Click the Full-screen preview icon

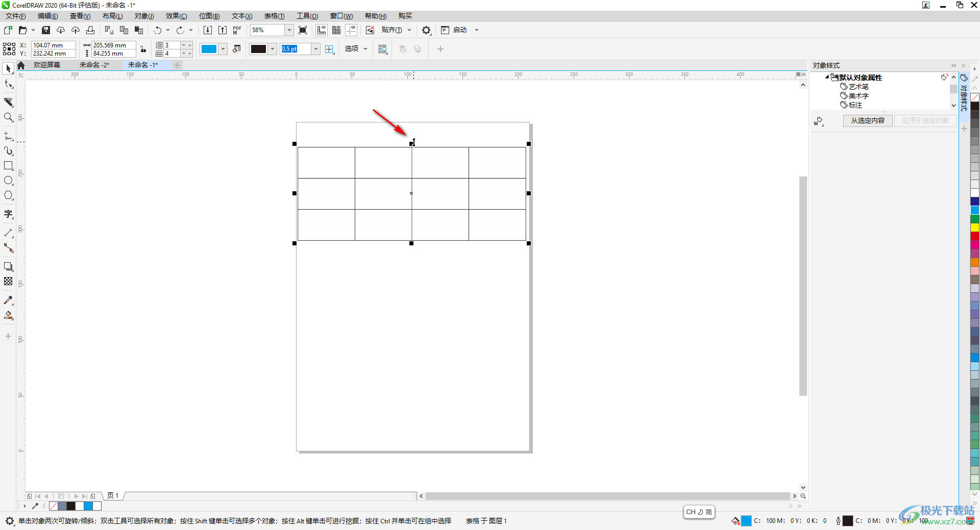click(303, 30)
